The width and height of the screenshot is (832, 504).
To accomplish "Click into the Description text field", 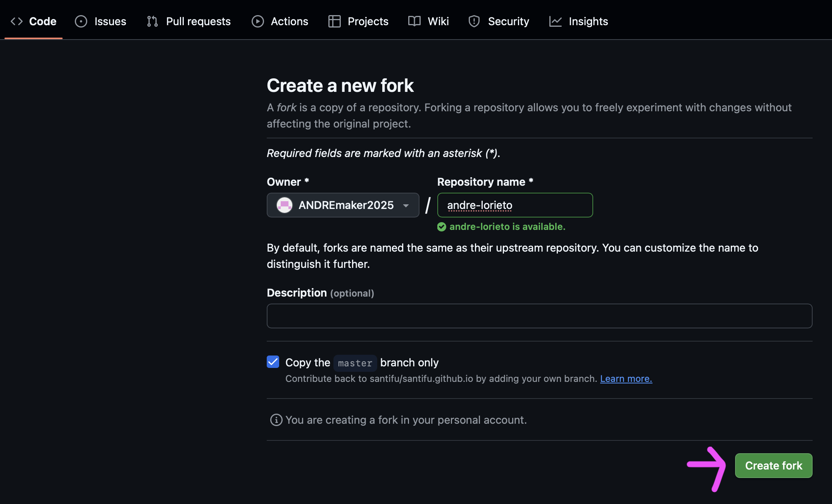I will coord(539,316).
